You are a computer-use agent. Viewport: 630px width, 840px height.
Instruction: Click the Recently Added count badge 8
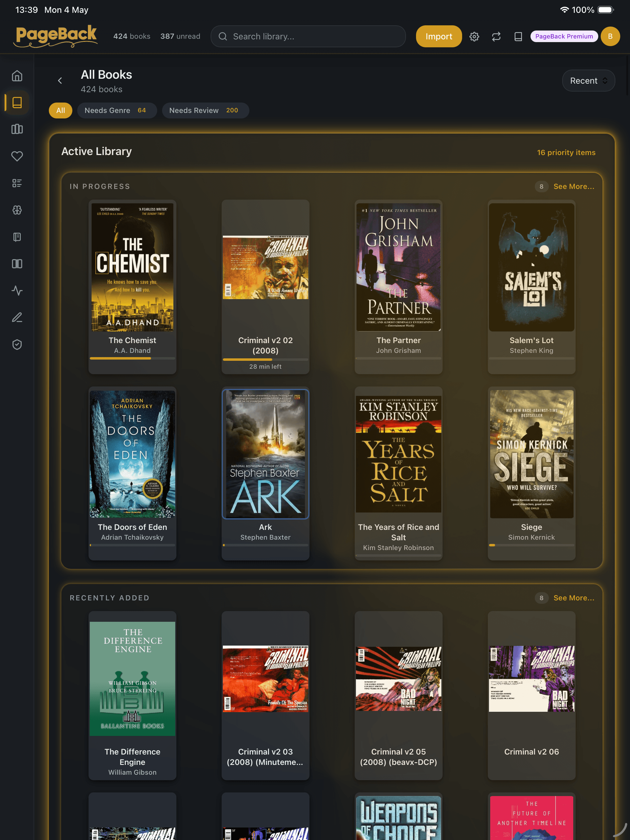tap(541, 598)
